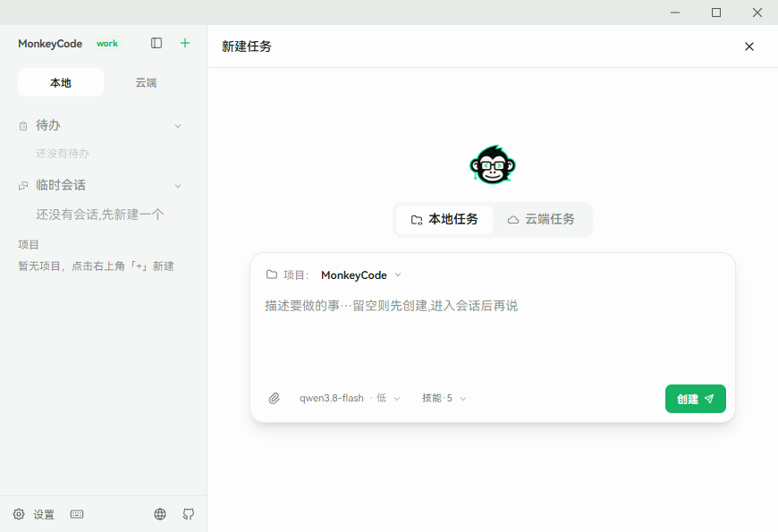Switch to 本地任务 mode
Image resolution: width=778 pixels, height=532 pixels.
pyautogui.click(x=444, y=219)
